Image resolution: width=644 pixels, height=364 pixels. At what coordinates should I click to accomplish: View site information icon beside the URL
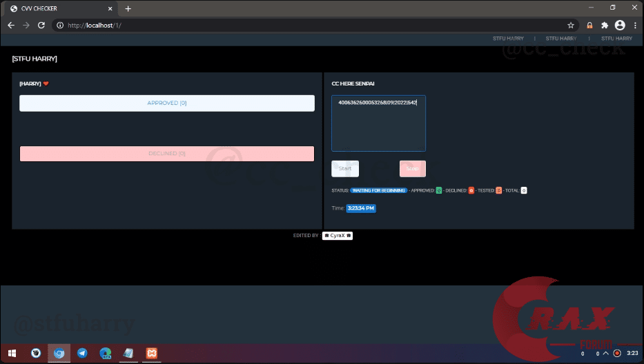60,26
